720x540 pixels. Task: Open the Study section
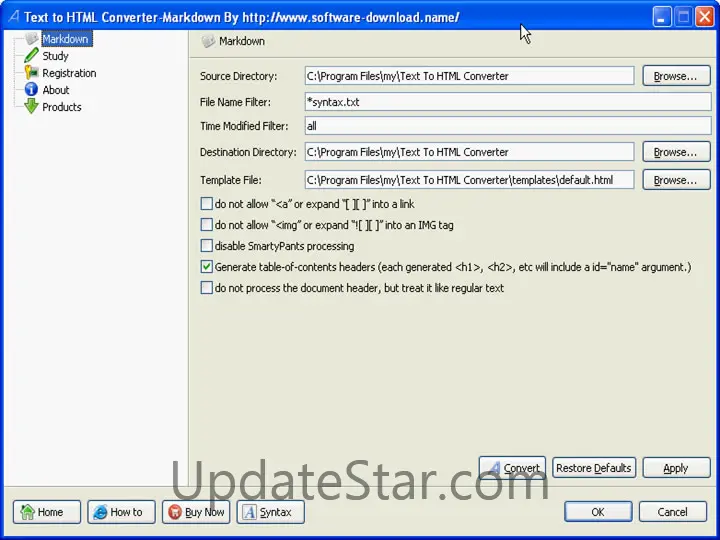(55, 56)
